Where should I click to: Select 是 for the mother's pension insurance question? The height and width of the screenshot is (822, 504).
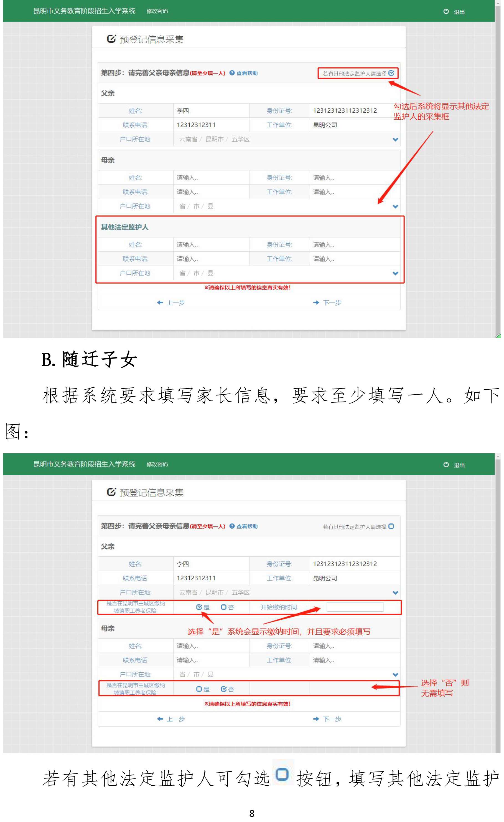199,689
